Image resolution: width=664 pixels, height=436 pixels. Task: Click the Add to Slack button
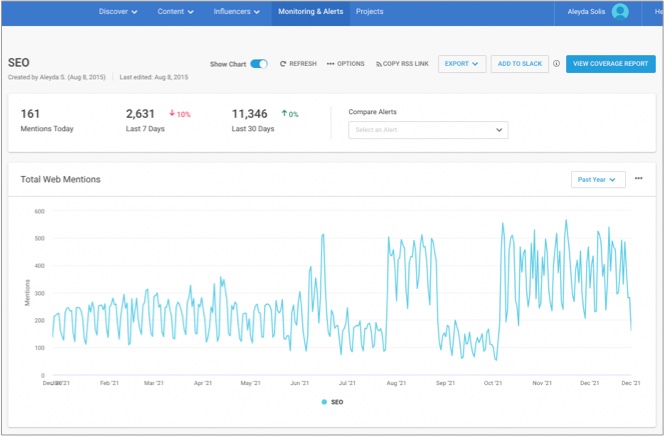[520, 64]
